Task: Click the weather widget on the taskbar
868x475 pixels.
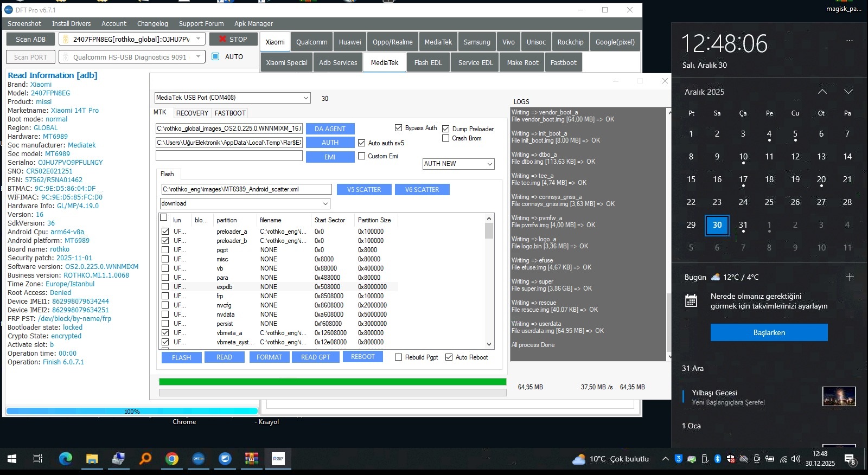Action: point(611,459)
